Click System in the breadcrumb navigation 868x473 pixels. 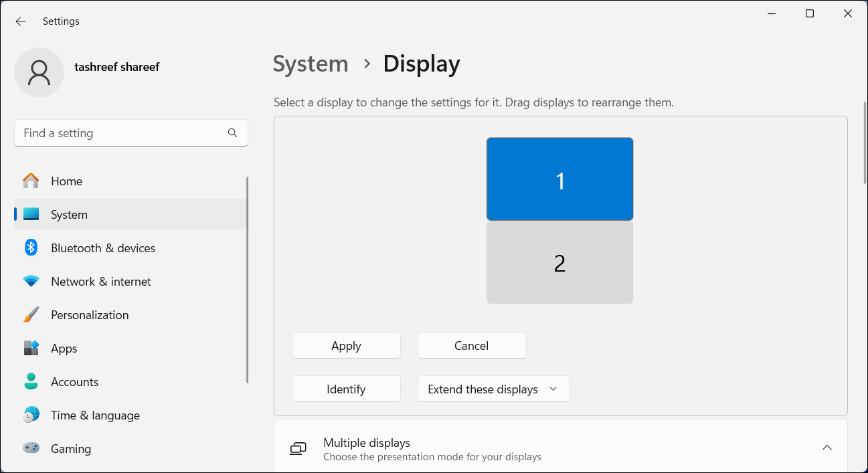310,64
